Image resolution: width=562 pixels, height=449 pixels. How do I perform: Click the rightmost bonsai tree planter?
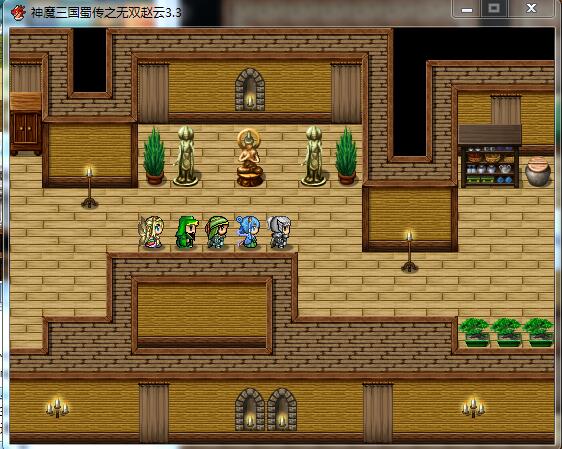(x=539, y=332)
